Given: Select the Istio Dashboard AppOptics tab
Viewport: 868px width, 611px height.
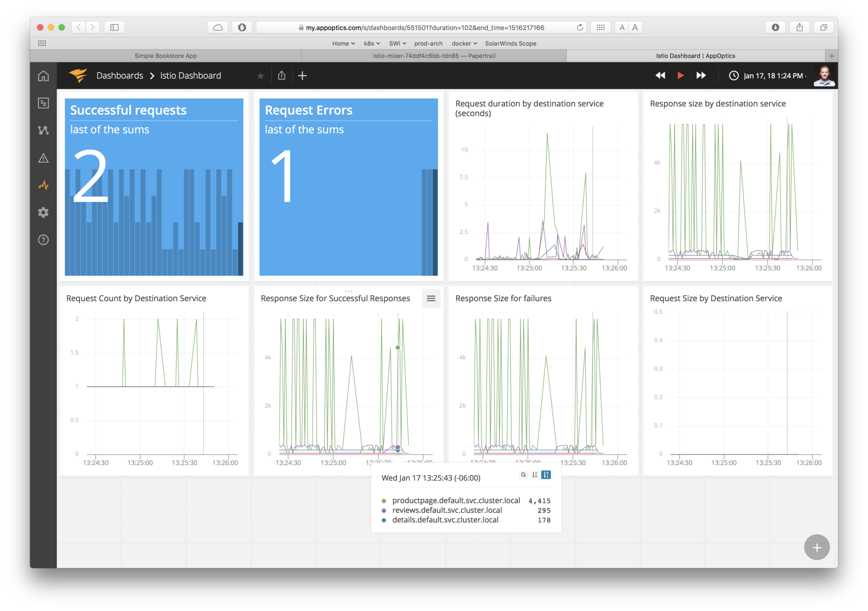Looking at the screenshot, I should (695, 56).
